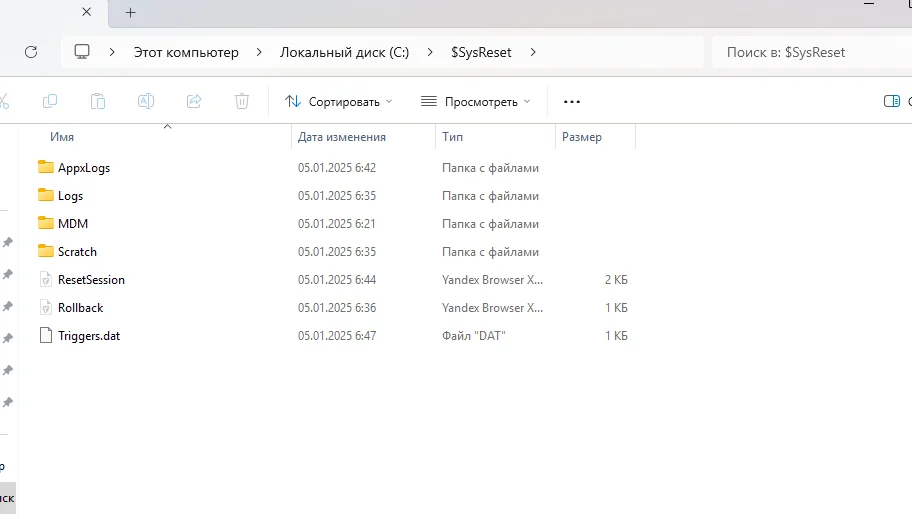Click the Rename toolbar icon
The height and width of the screenshot is (519, 912).
pyautogui.click(x=146, y=101)
